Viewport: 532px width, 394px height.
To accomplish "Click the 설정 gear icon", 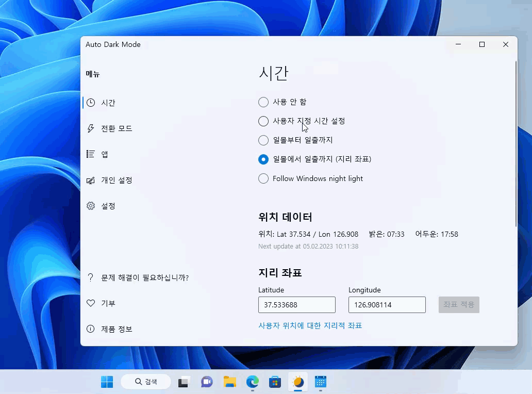I will 91,206.
